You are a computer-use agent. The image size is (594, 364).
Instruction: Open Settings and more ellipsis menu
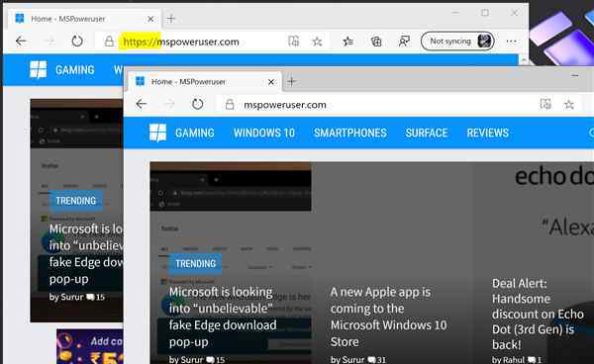(511, 41)
